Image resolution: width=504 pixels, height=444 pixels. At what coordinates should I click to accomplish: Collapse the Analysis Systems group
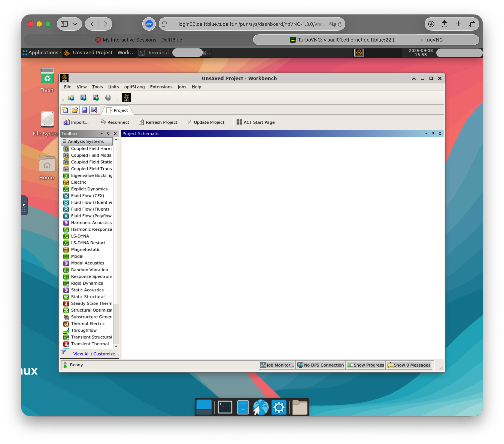tap(65, 141)
